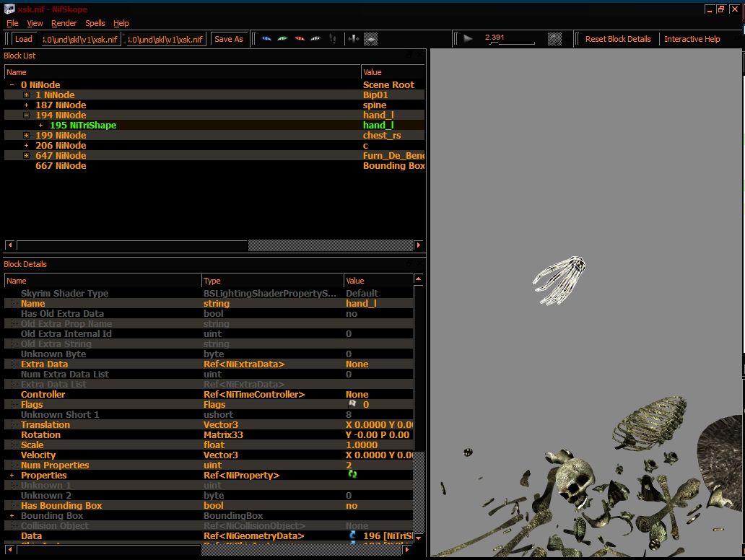Screen dimensions: 745x560
Task: Click the green eye view icon
Action: click(283, 39)
